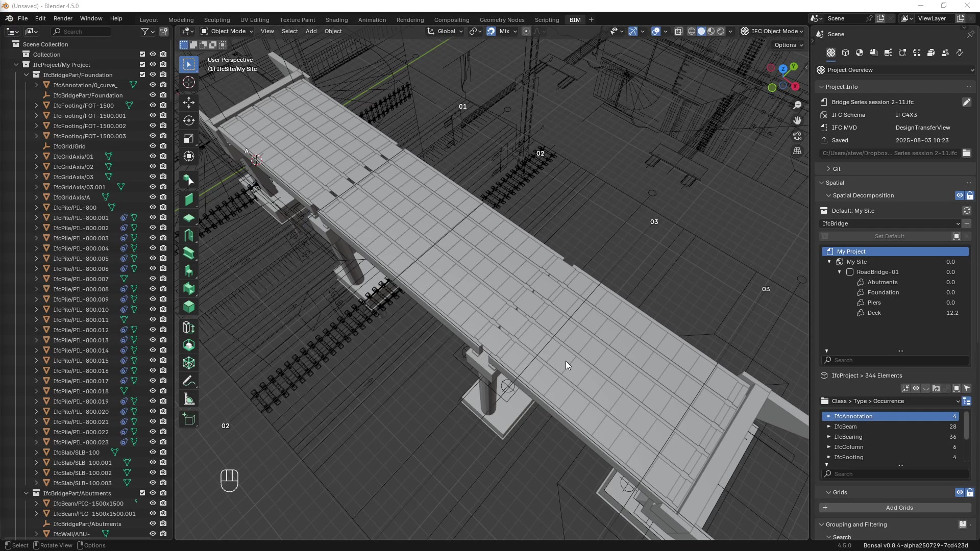This screenshot has height=551, width=980.
Task: Open folder icon beside IFC file path
Action: pyautogui.click(x=966, y=153)
